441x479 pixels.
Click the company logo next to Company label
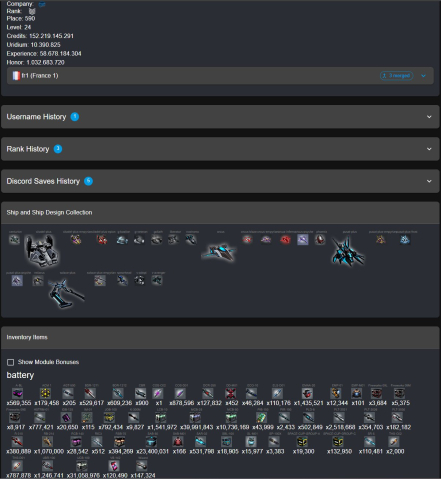pos(42,4)
